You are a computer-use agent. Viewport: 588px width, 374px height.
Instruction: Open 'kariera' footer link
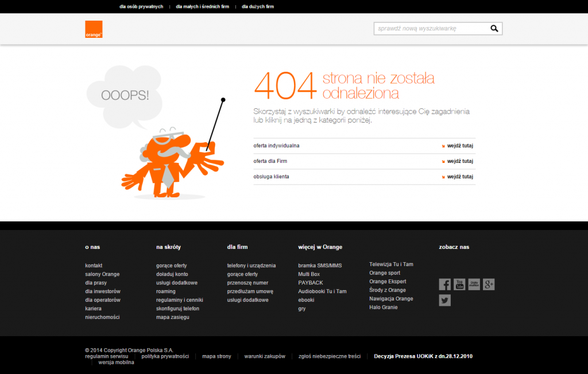click(93, 309)
